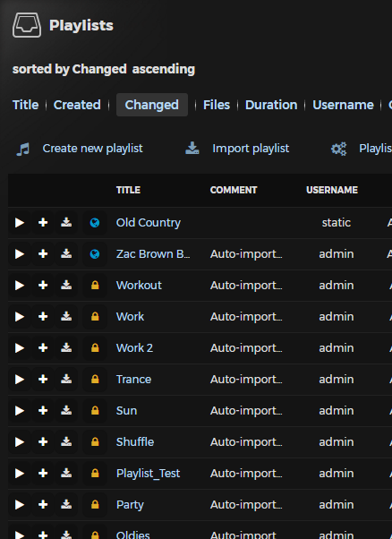Open the Trance playlist link

coord(133,379)
